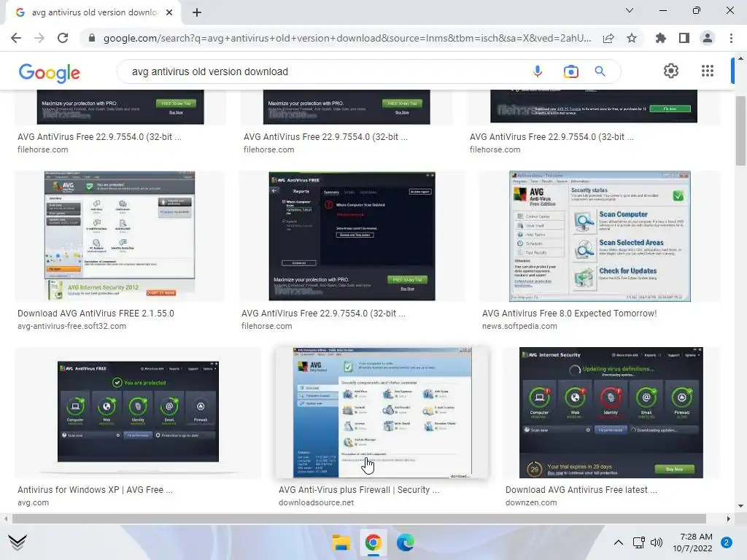The width and height of the screenshot is (747, 560).
Task: Submit search with magnifier icon
Action: pos(600,71)
